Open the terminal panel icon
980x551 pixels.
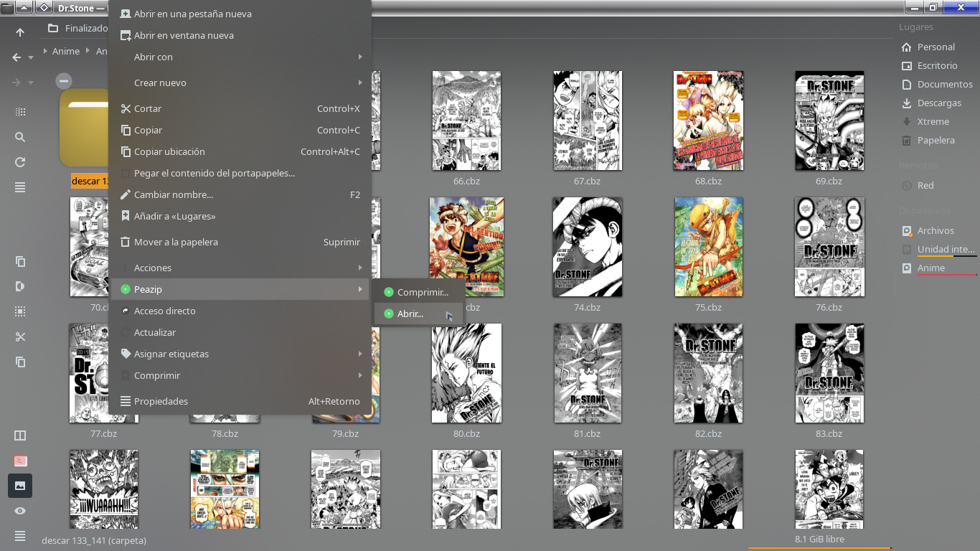(20, 461)
